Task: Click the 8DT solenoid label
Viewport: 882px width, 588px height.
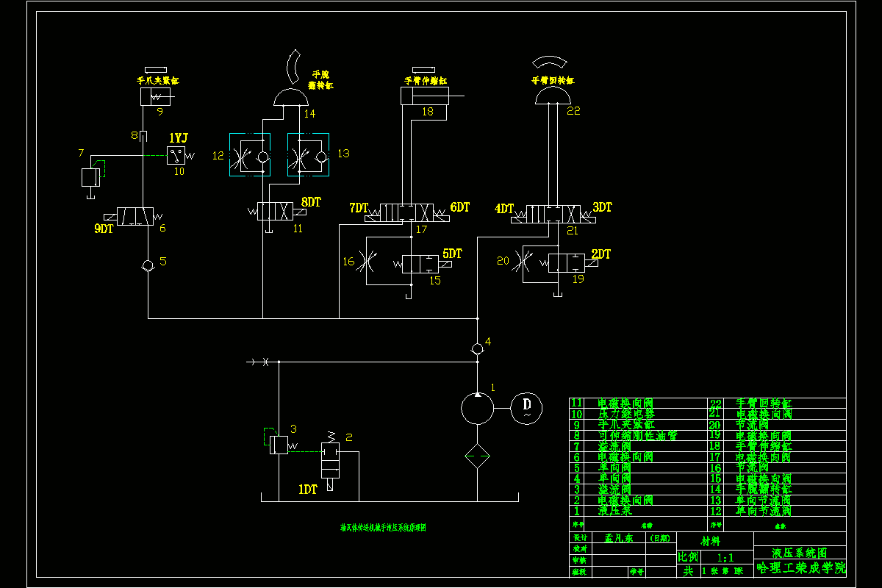Action: (x=312, y=201)
